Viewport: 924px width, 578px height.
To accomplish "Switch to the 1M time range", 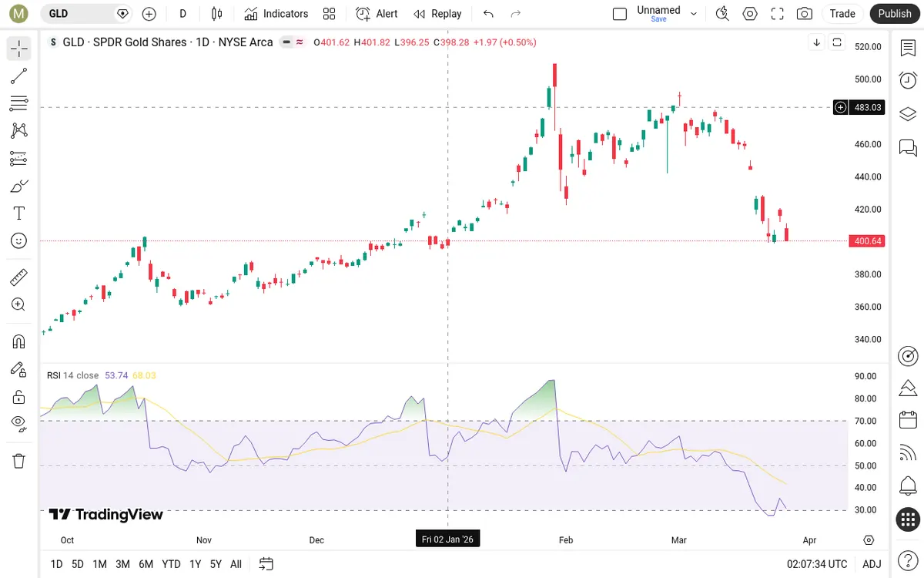I will pyautogui.click(x=99, y=564).
